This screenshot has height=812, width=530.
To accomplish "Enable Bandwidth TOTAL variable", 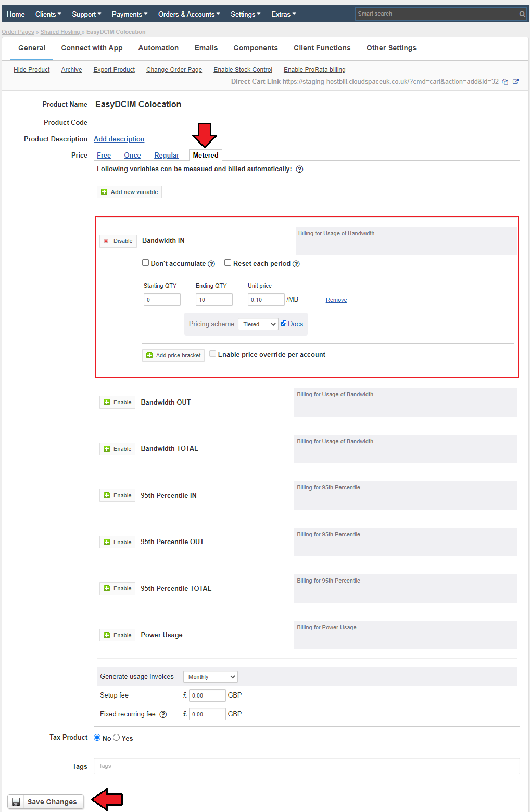I will coord(118,449).
